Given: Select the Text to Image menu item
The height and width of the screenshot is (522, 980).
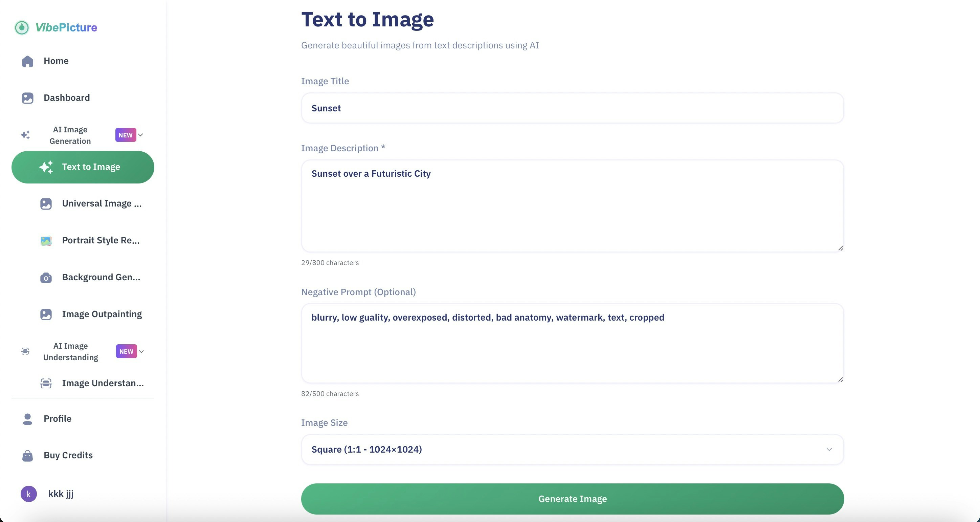Looking at the screenshot, I should 83,167.
